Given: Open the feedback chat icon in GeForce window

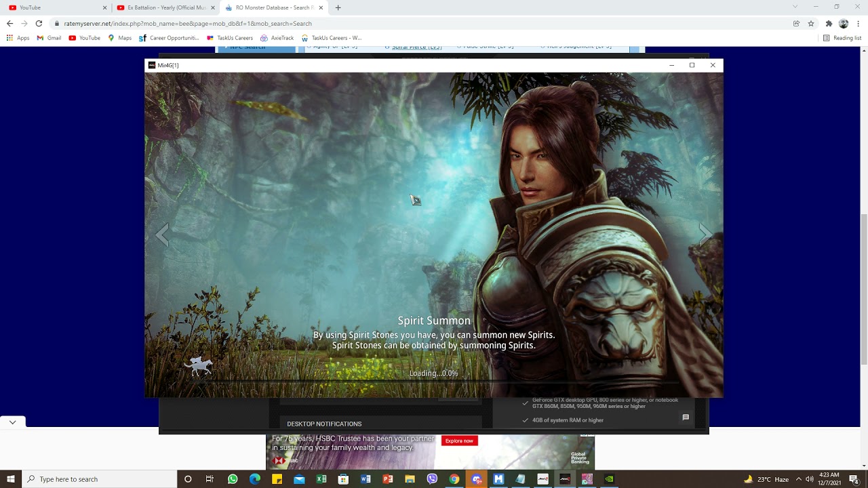Looking at the screenshot, I should tap(686, 418).
